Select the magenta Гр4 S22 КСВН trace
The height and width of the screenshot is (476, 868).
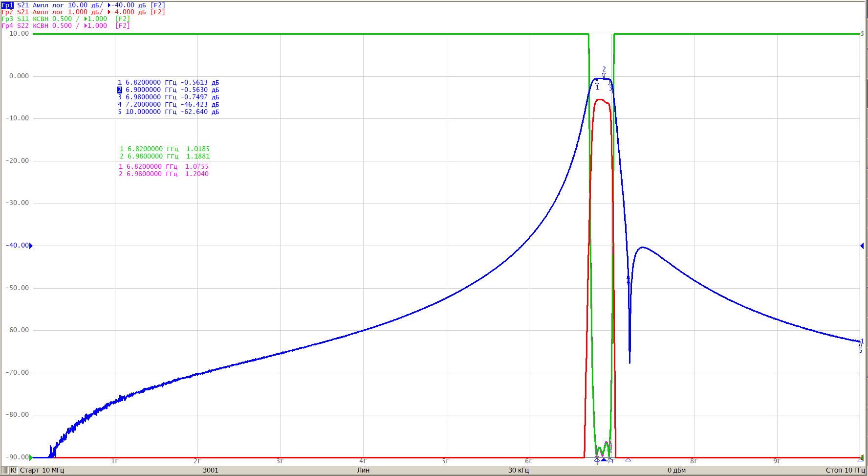[65, 25]
